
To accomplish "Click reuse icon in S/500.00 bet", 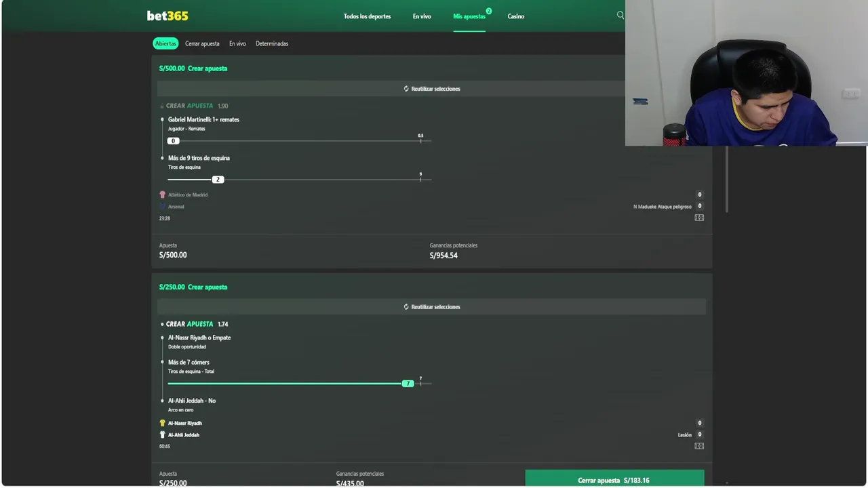I will 406,89.
